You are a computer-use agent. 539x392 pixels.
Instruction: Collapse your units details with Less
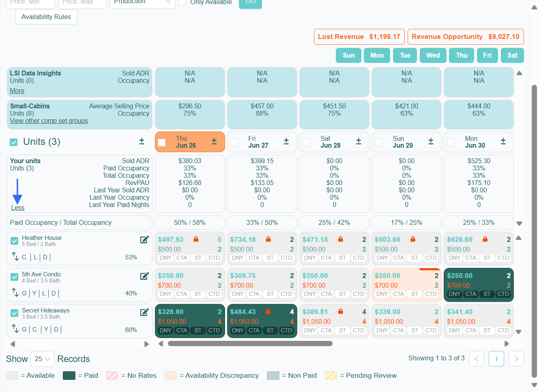18,208
